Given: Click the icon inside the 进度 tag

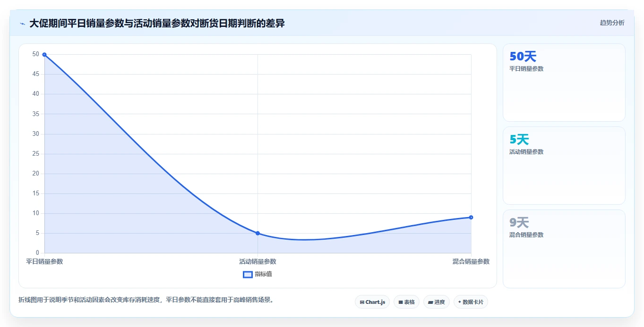Looking at the screenshot, I should click(431, 302).
